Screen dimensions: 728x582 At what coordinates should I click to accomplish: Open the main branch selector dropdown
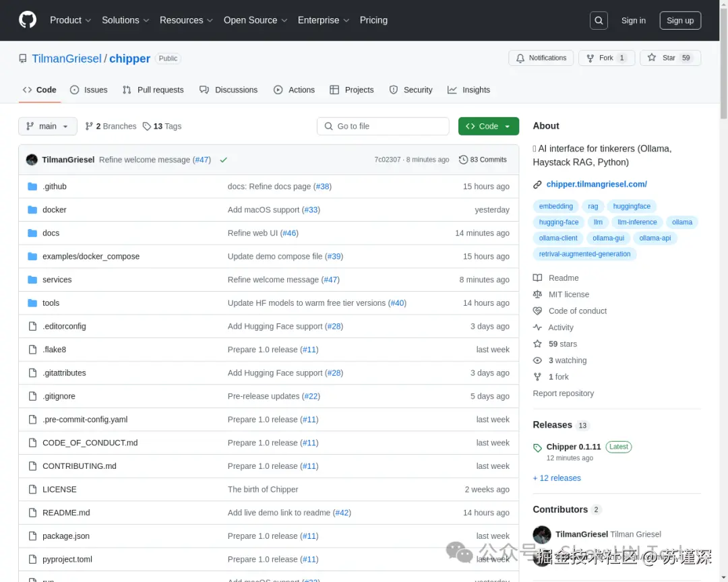[48, 126]
